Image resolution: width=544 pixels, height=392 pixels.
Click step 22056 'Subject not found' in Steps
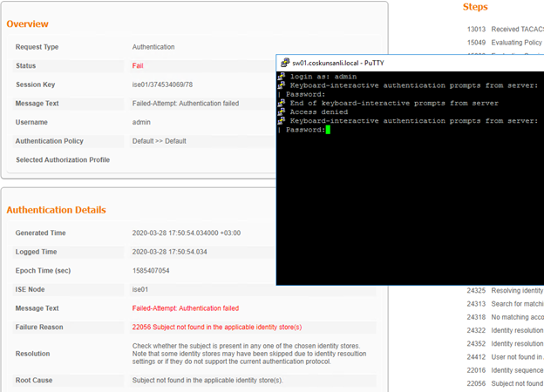coord(505,383)
